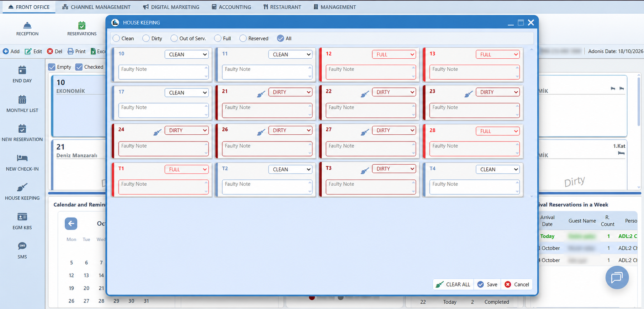
Task: Click the broom icon on room 24
Action: 157,132
